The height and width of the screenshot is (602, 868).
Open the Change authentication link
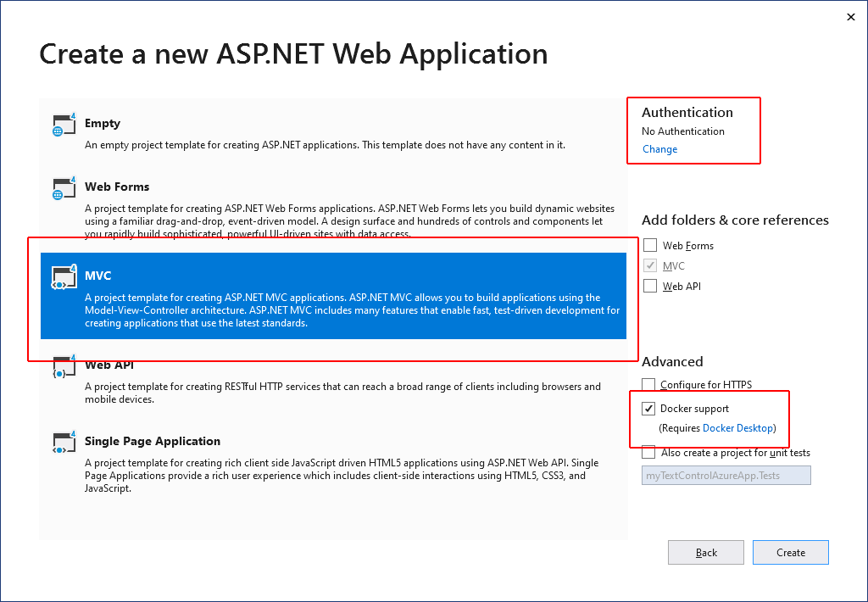(x=659, y=149)
